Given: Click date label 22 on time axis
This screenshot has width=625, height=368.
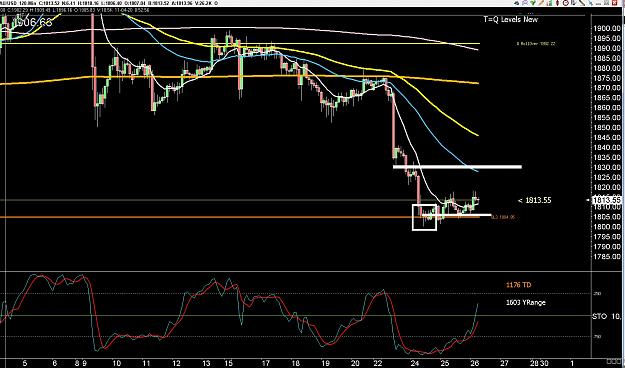Looking at the screenshot, I should (x=378, y=363).
